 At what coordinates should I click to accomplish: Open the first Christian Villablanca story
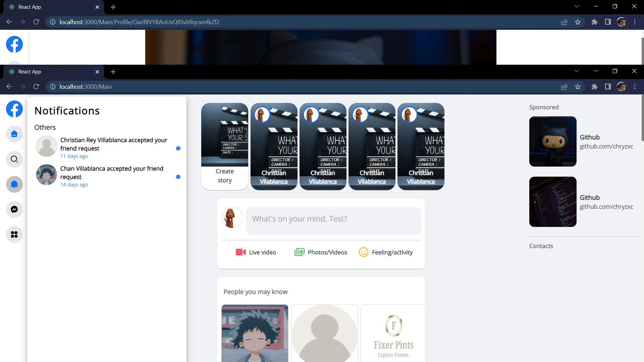274,146
